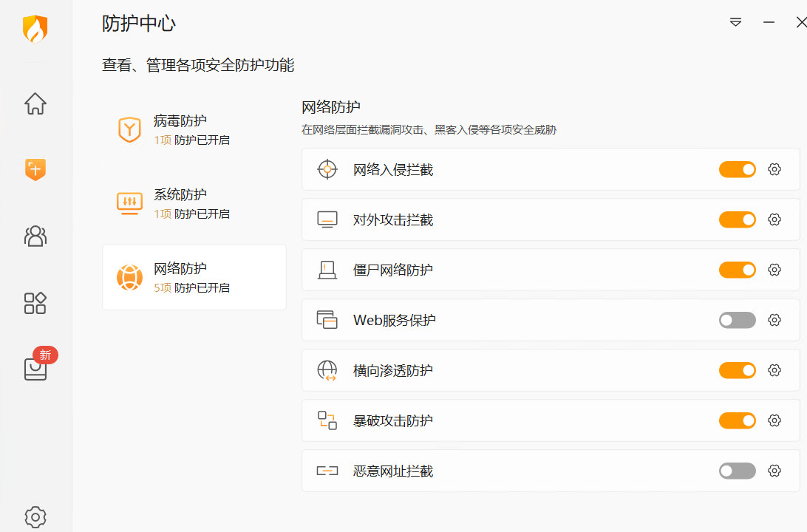This screenshot has height=532, width=807.
Task: Open the title bar dropdown menu arrow
Action: coord(735,22)
